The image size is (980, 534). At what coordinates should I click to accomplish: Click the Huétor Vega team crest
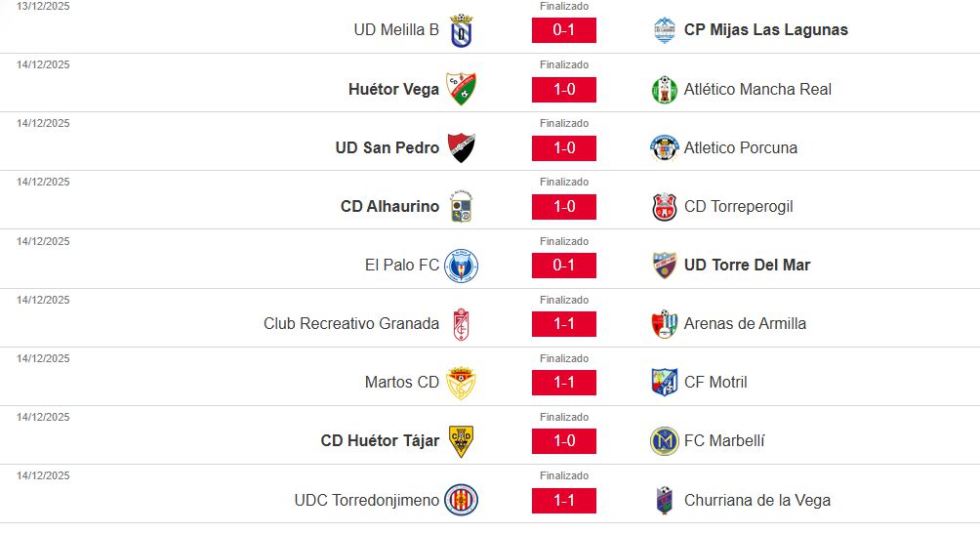(461, 89)
